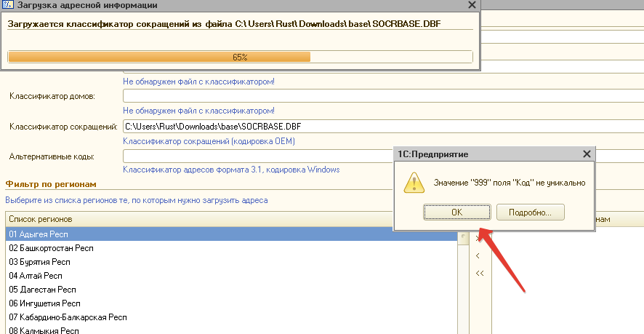Focus the Альтернативные коды input field
The image size is (644, 334).
click(258, 156)
